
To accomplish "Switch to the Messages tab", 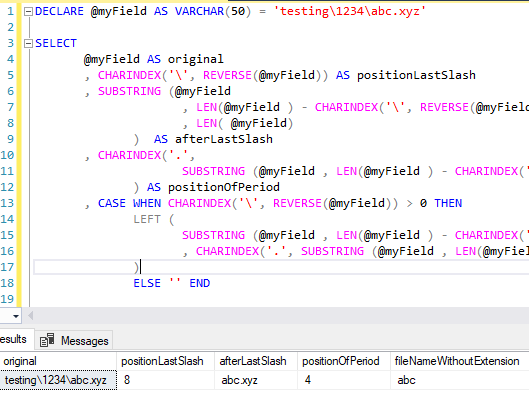I will point(74,340).
